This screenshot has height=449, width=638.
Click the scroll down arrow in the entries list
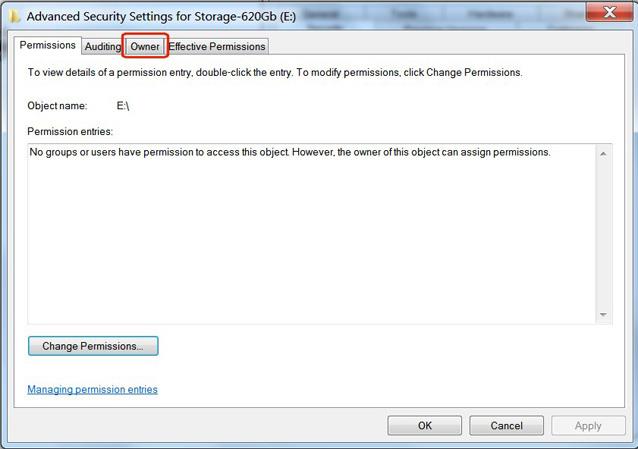(603, 315)
